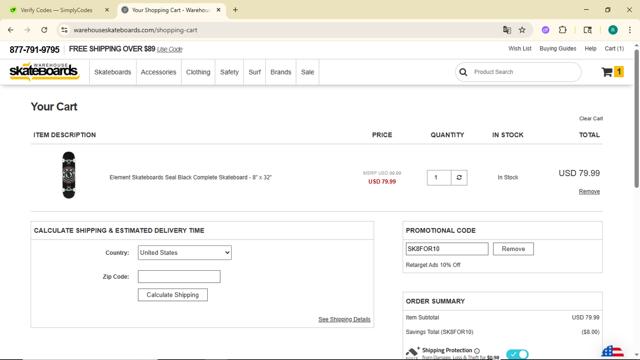Remove the SK8FOR10 promo code
The width and height of the screenshot is (640, 360).
tap(513, 249)
